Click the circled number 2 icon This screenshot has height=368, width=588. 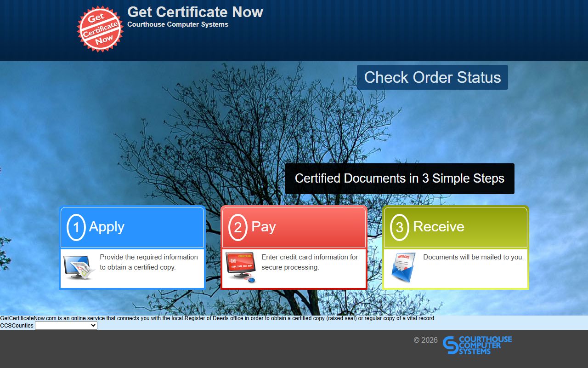(x=238, y=227)
